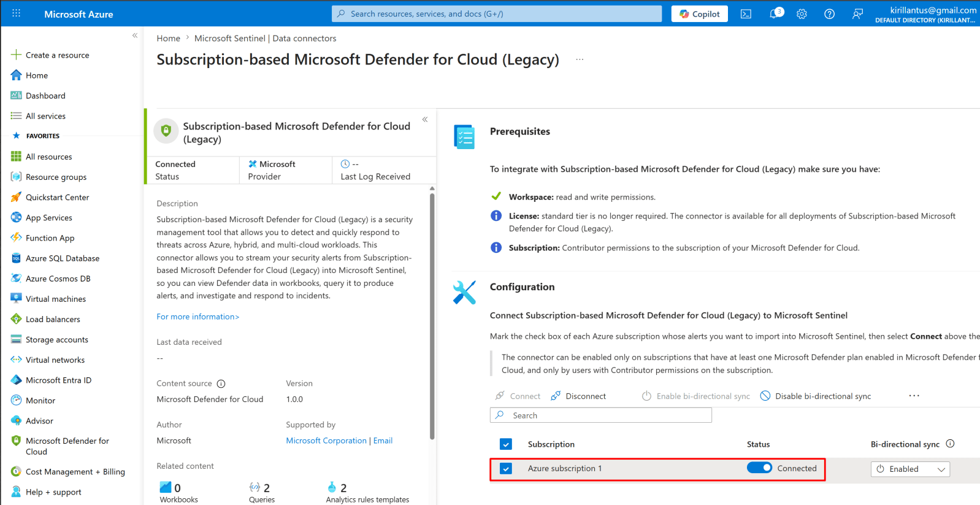Open Advisor icon in sidebar

[16, 420]
